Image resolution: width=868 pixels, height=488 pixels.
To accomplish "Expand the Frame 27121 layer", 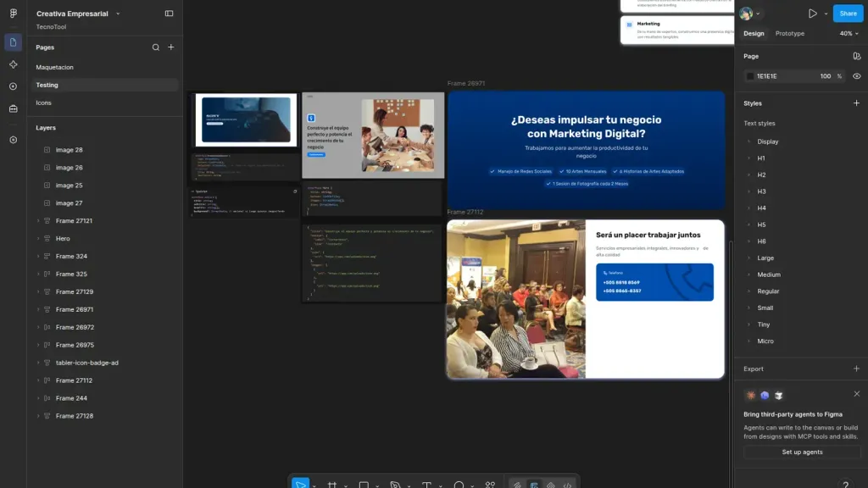I will tap(38, 221).
